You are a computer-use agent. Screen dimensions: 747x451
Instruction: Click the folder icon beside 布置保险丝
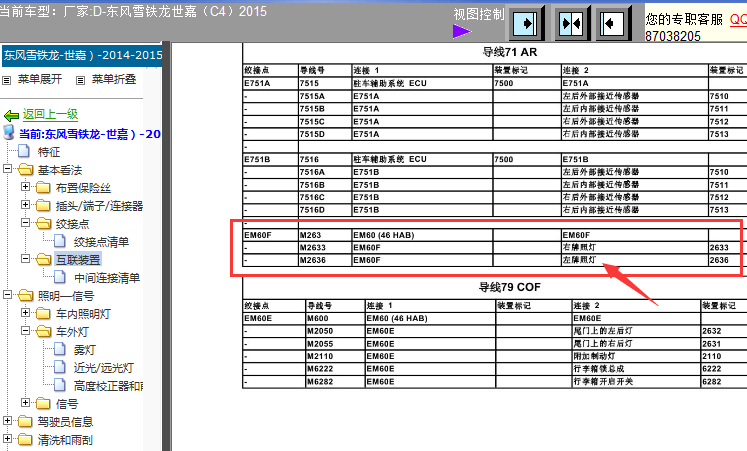click(43, 188)
